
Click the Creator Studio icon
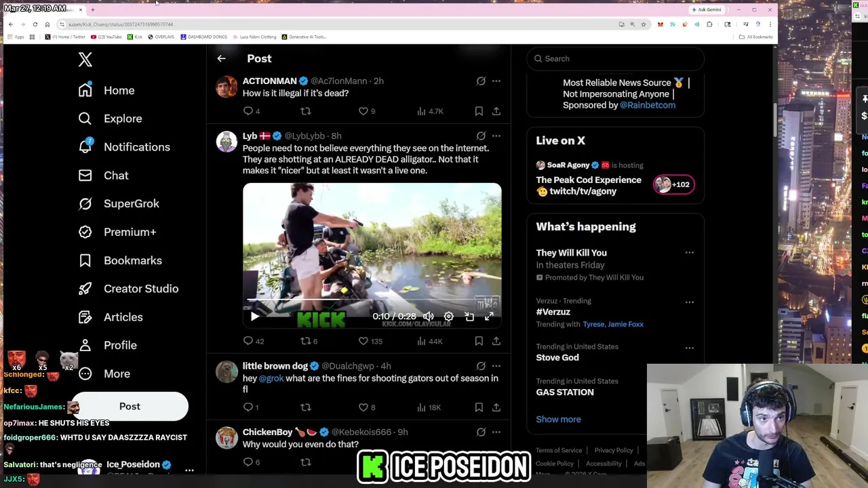85,289
